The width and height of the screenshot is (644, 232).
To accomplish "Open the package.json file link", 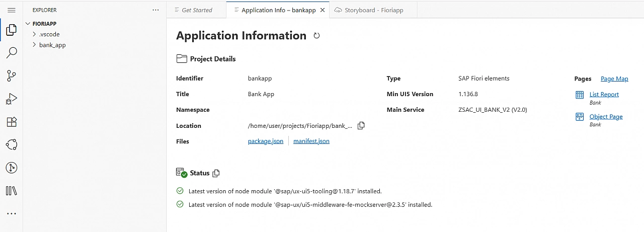I will click(x=265, y=141).
